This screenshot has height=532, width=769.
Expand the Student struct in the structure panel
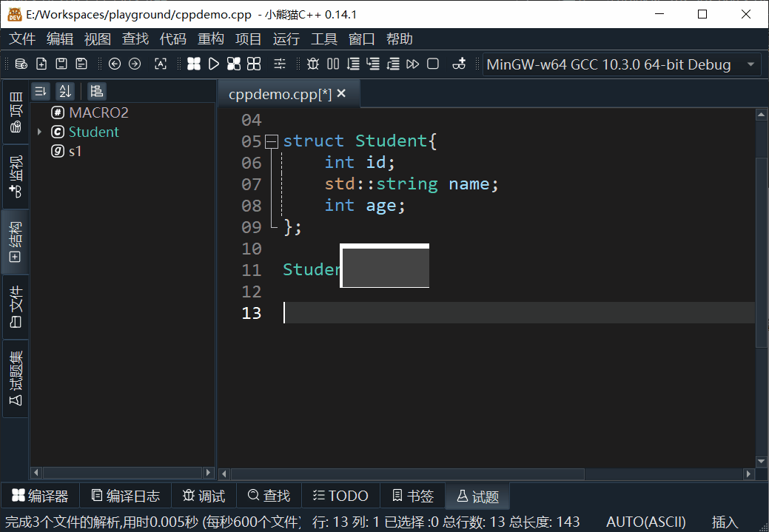click(x=39, y=131)
